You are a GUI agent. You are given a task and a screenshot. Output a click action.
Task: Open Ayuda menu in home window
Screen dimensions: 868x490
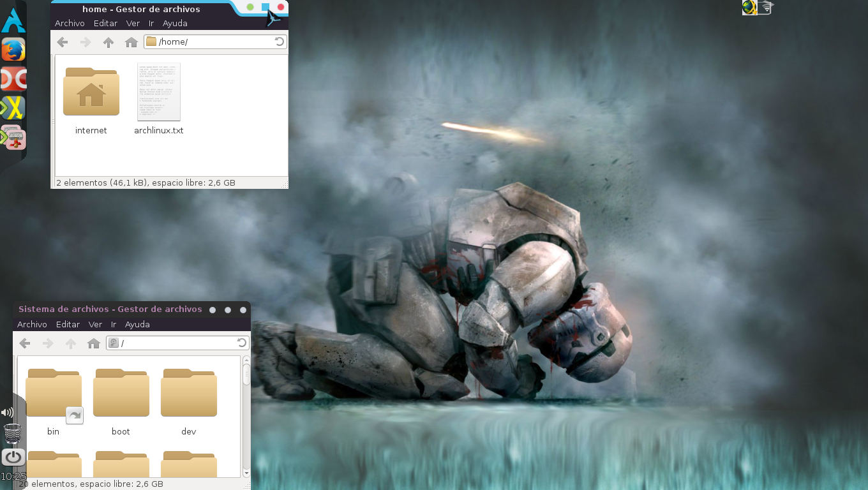coord(175,23)
